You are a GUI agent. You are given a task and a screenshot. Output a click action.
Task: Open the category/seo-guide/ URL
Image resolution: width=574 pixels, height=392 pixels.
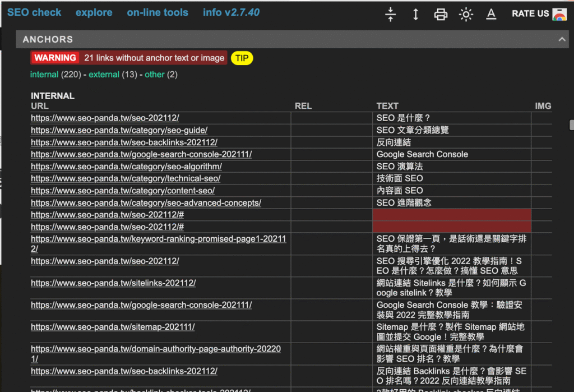tap(119, 130)
